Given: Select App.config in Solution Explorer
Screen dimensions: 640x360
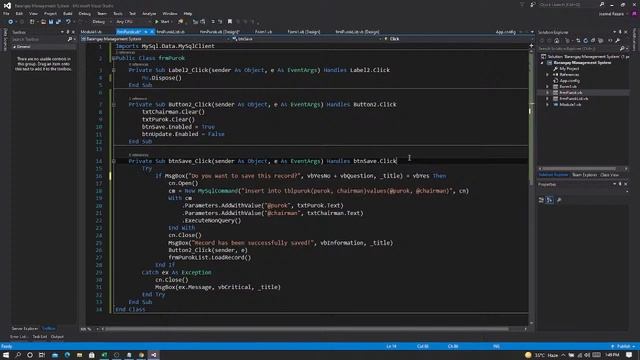Looking at the screenshot, I should coord(569,81).
